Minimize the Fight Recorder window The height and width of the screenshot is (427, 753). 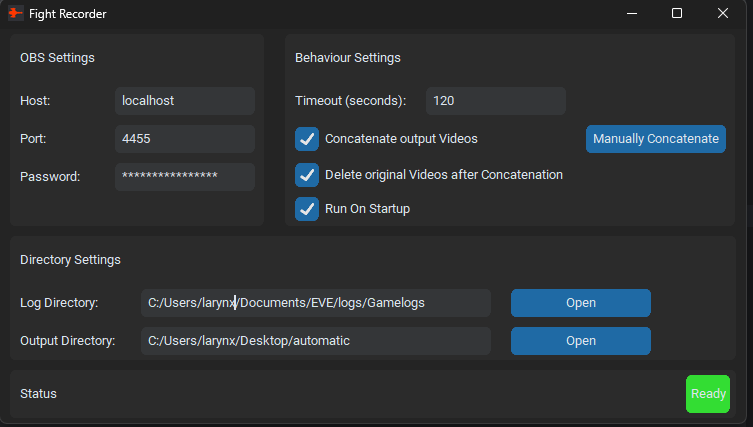tap(632, 13)
